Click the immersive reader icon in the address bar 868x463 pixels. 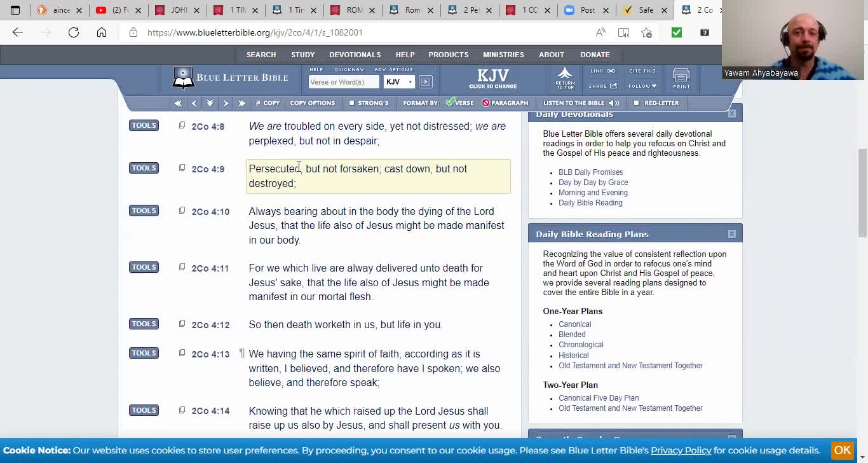[623, 32]
